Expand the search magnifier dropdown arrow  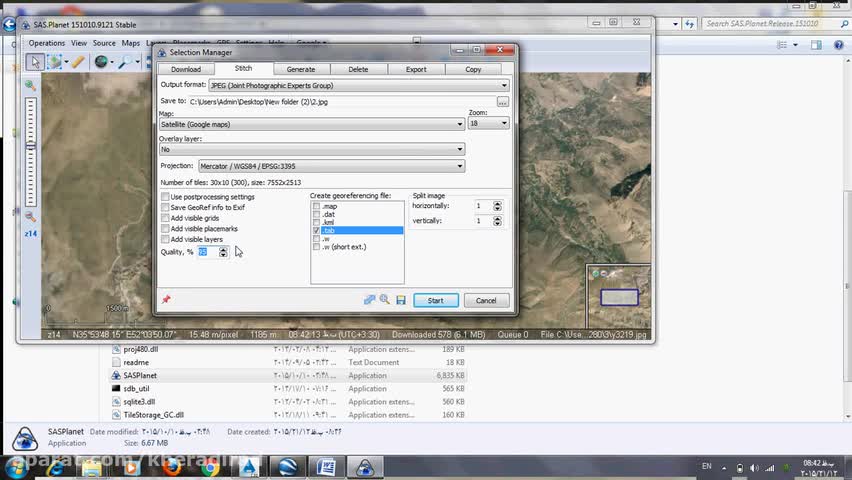(137, 62)
